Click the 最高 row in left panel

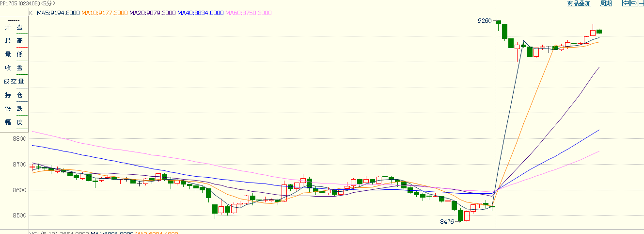tap(14, 41)
